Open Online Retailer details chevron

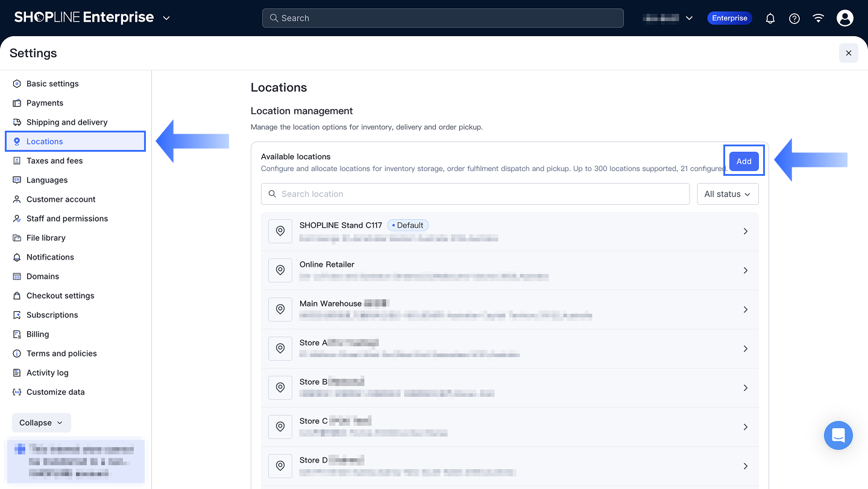point(746,270)
